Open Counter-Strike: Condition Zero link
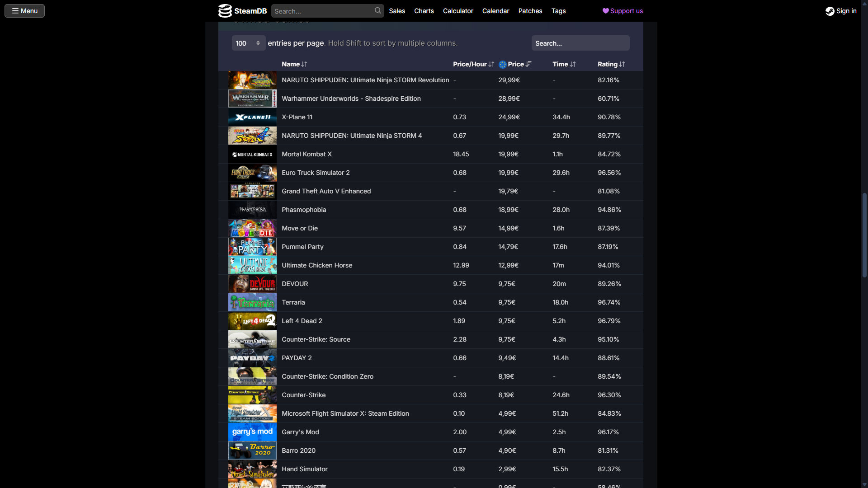 (x=327, y=376)
